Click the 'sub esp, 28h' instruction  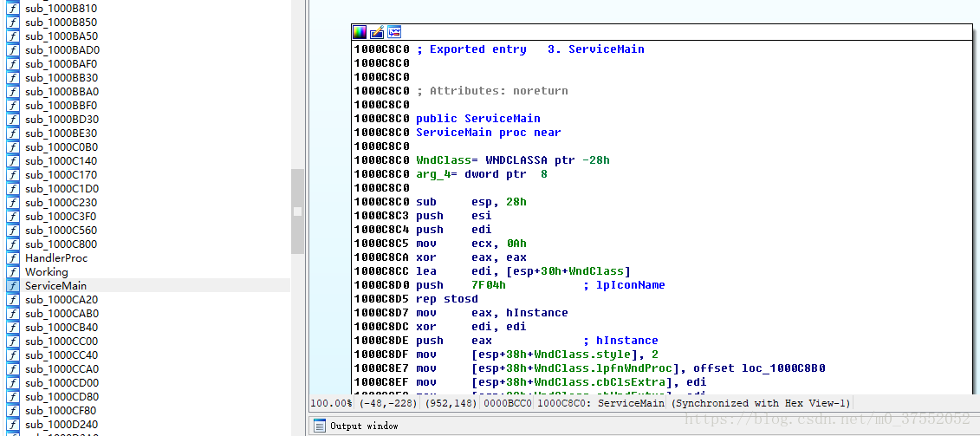(x=471, y=201)
